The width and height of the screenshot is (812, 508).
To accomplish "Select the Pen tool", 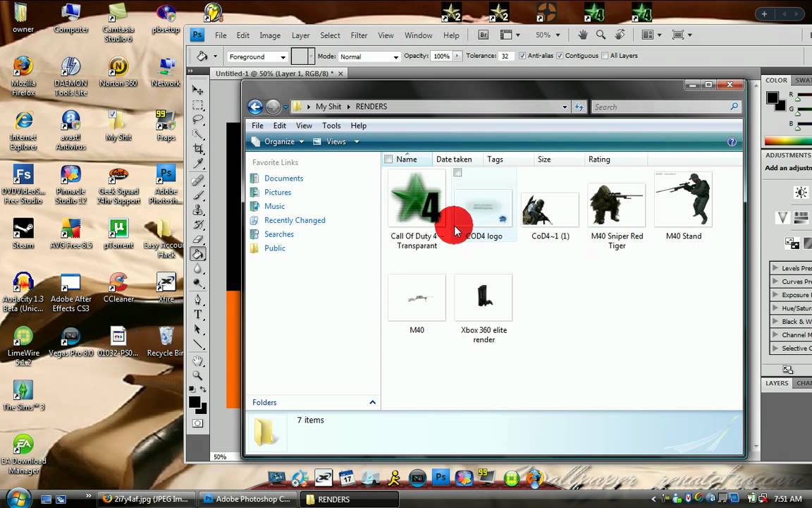I will 197,300.
